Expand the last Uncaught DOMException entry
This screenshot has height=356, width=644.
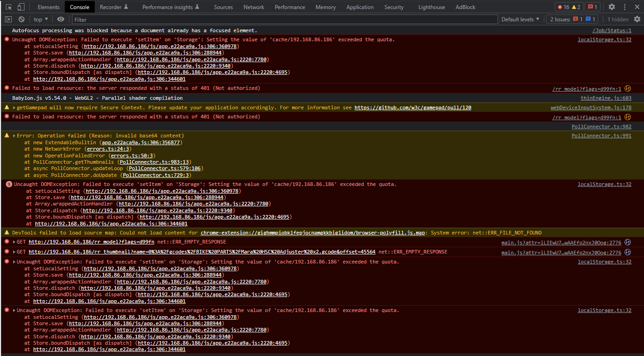[15, 311]
